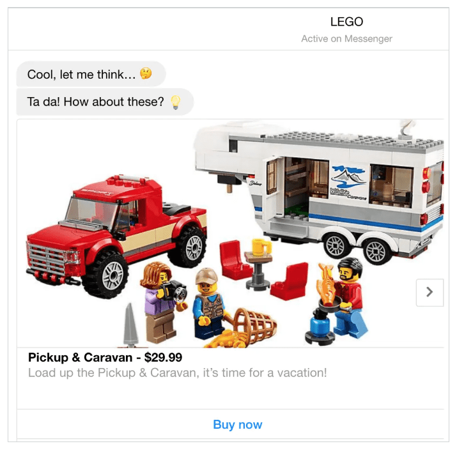Click the thinking face emoji
457x476 pixels.
[x=146, y=73]
